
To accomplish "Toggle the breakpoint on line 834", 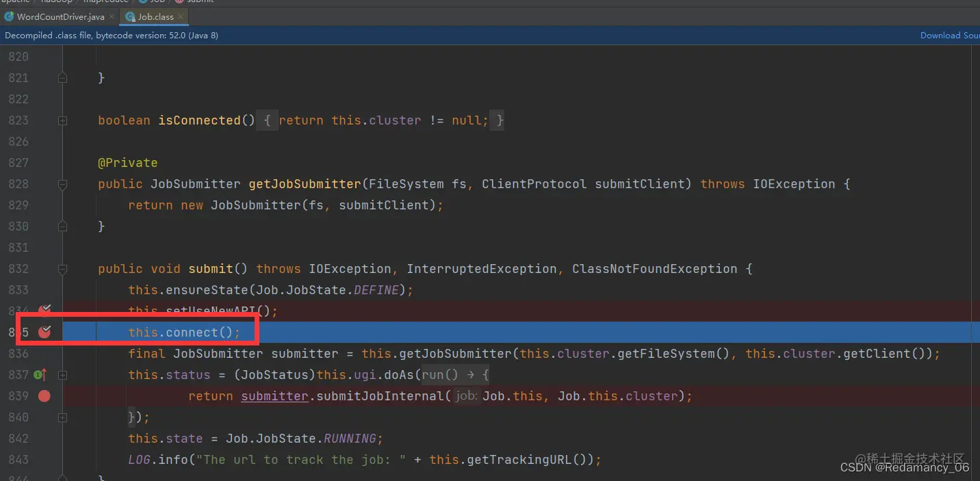I will tap(44, 311).
